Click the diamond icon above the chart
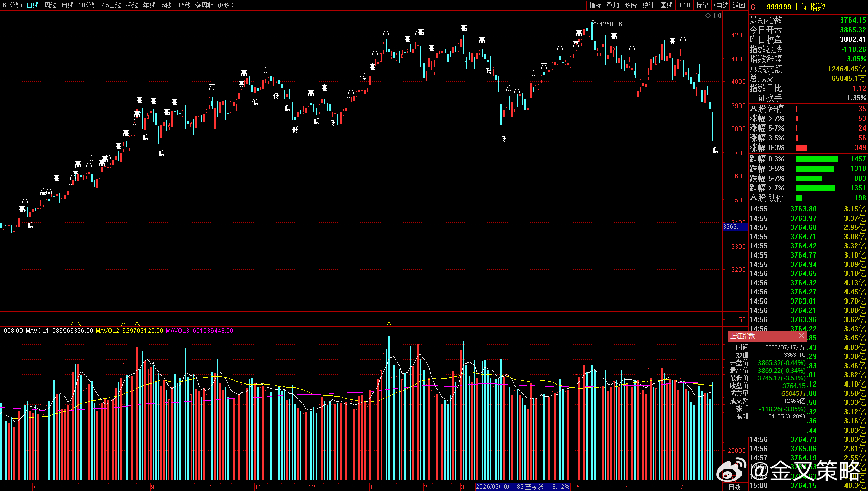 tap(708, 16)
